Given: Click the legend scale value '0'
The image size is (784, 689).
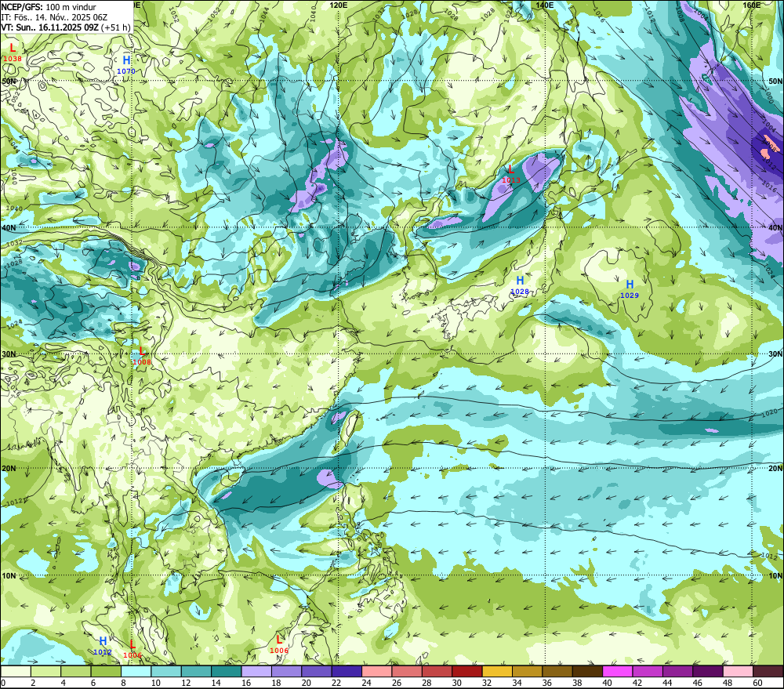Looking at the screenshot, I should [3, 683].
